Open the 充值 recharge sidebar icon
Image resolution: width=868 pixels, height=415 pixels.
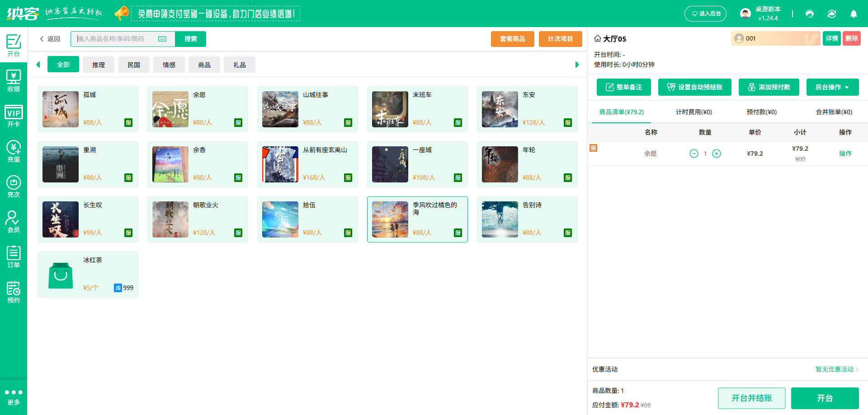coord(14,151)
